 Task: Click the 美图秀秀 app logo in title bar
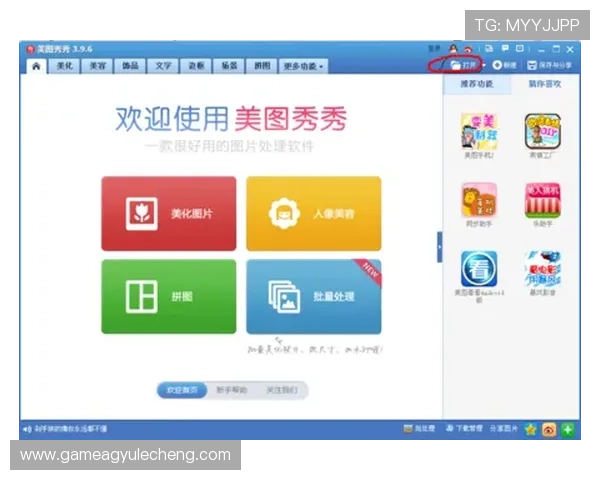pyautogui.click(x=30, y=49)
